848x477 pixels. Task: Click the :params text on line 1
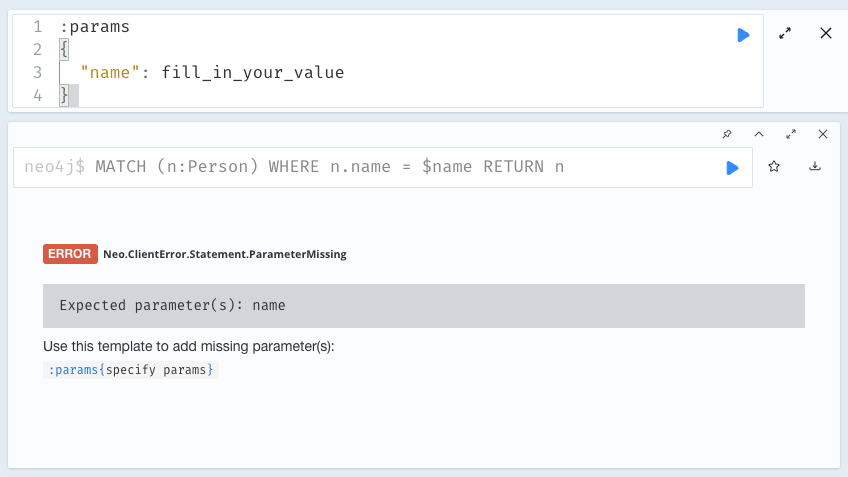point(95,27)
